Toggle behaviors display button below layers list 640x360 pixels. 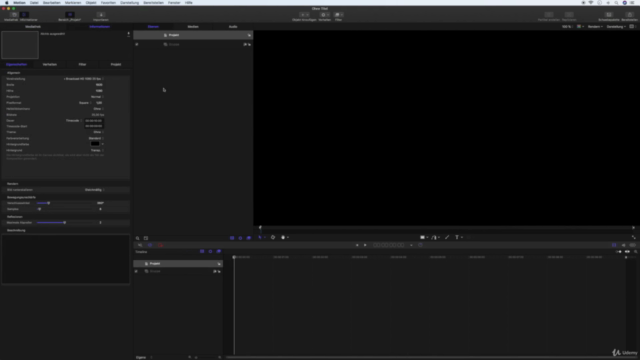click(x=240, y=238)
